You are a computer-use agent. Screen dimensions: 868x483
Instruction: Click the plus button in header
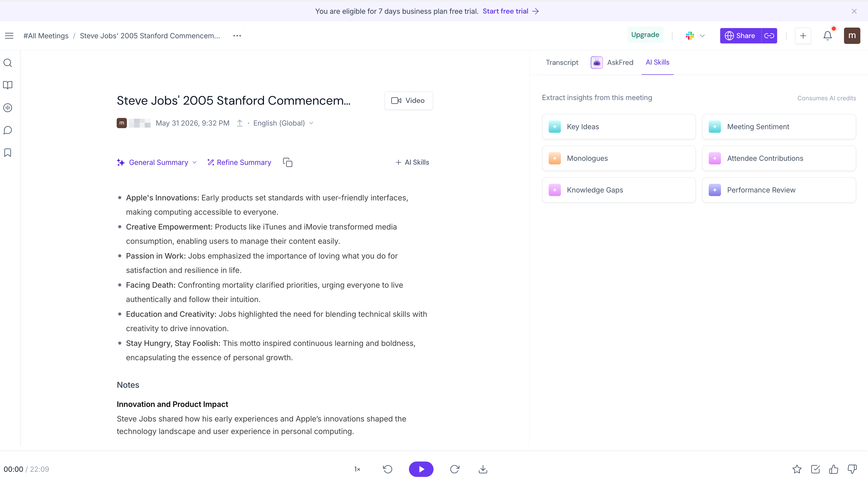coord(803,36)
